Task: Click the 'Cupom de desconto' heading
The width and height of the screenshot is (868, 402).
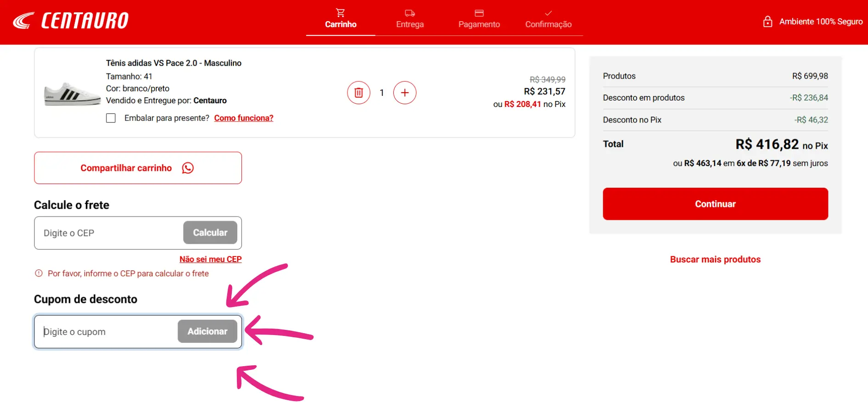Action: [85, 299]
